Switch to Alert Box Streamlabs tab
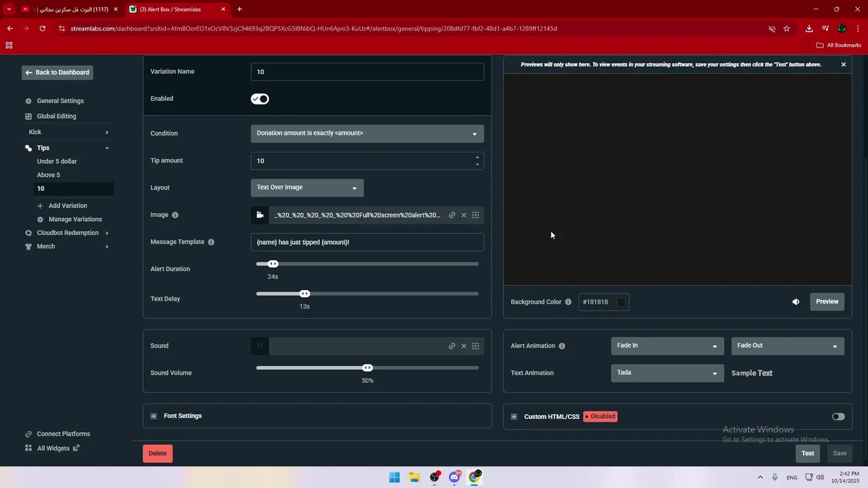The image size is (868, 488). point(178,9)
